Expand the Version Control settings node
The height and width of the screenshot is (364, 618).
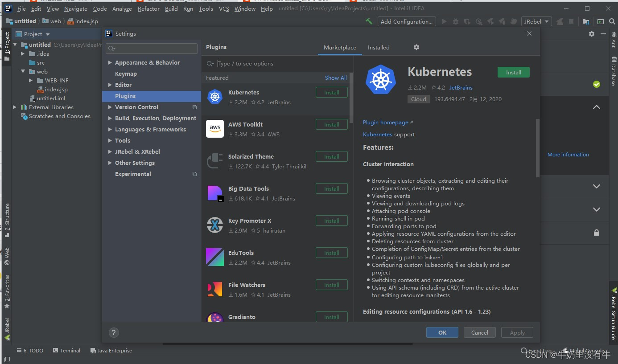point(110,107)
